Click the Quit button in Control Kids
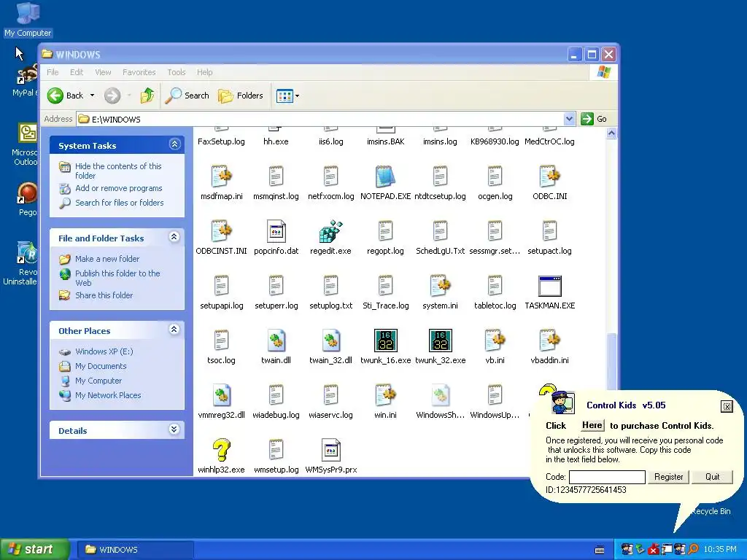 (x=712, y=477)
